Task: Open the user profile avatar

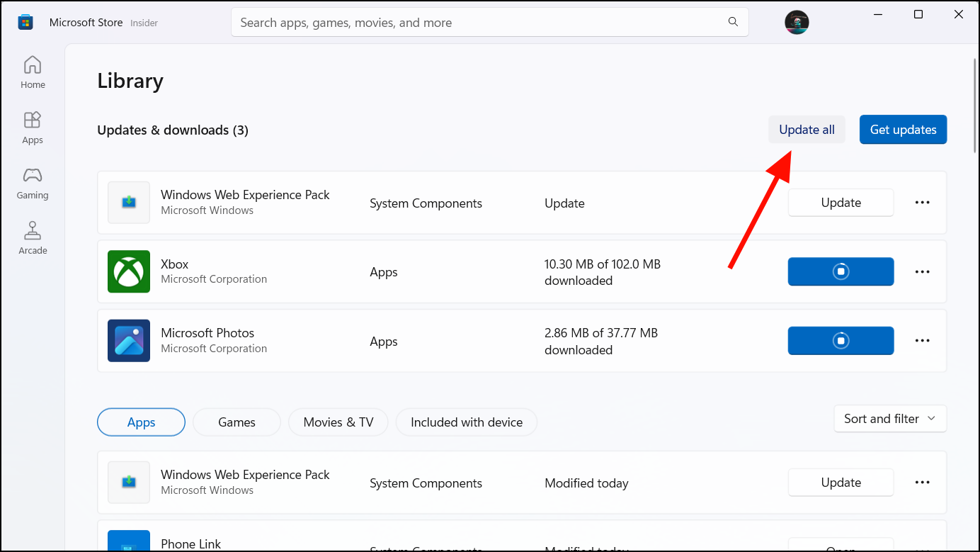Action: pyautogui.click(x=797, y=22)
